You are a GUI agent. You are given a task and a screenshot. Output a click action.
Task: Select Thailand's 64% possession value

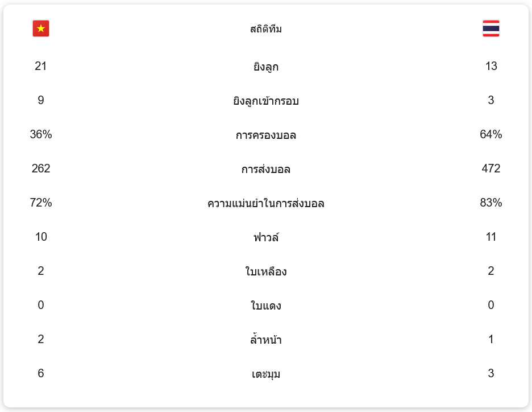[491, 134]
